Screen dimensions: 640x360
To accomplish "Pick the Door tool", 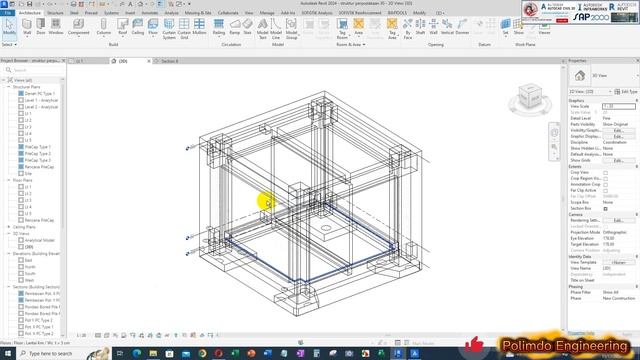I will click(x=41, y=27).
